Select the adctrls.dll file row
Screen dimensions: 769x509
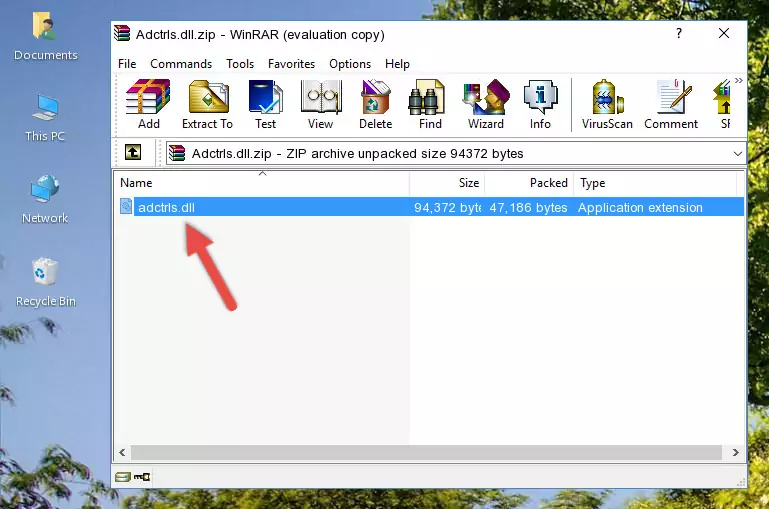click(431, 207)
